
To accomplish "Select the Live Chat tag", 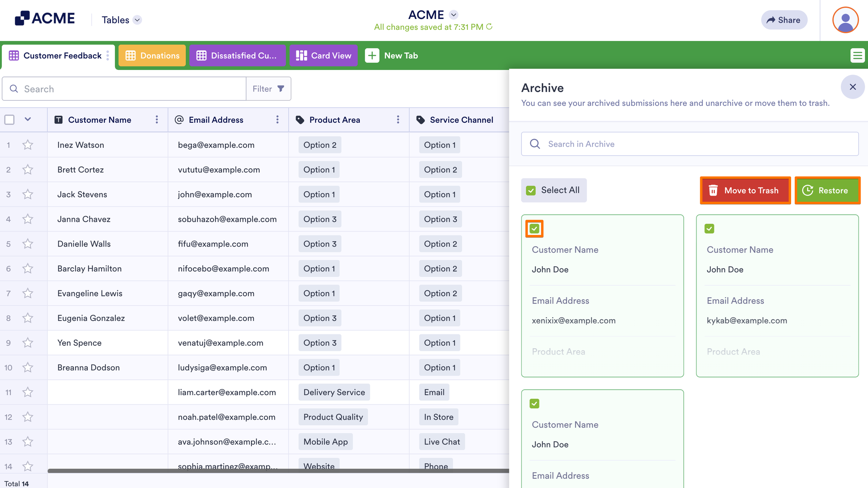I will click(442, 442).
